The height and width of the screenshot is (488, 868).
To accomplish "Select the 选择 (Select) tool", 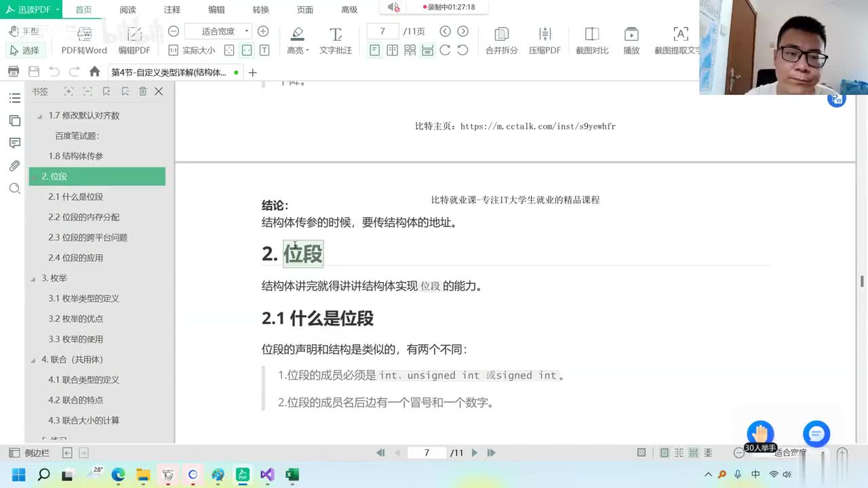I will (x=24, y=50).
